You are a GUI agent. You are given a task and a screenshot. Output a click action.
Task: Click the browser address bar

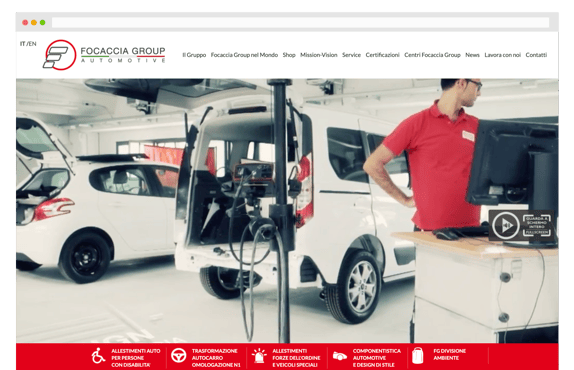coord(301,22)
